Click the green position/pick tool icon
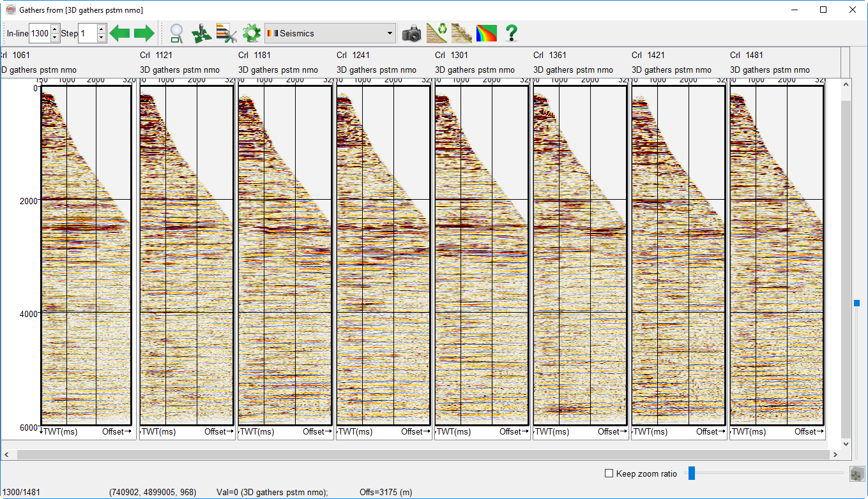 coord(202,33)
